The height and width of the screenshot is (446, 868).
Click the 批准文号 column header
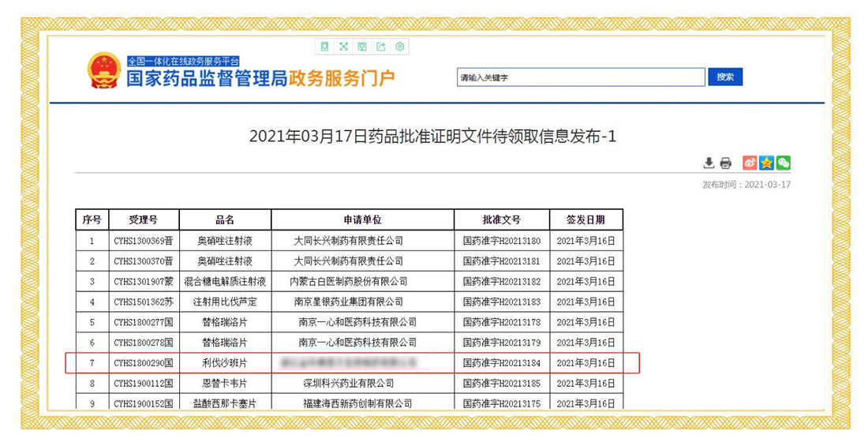pyautogui.click(x=502, y=220)
